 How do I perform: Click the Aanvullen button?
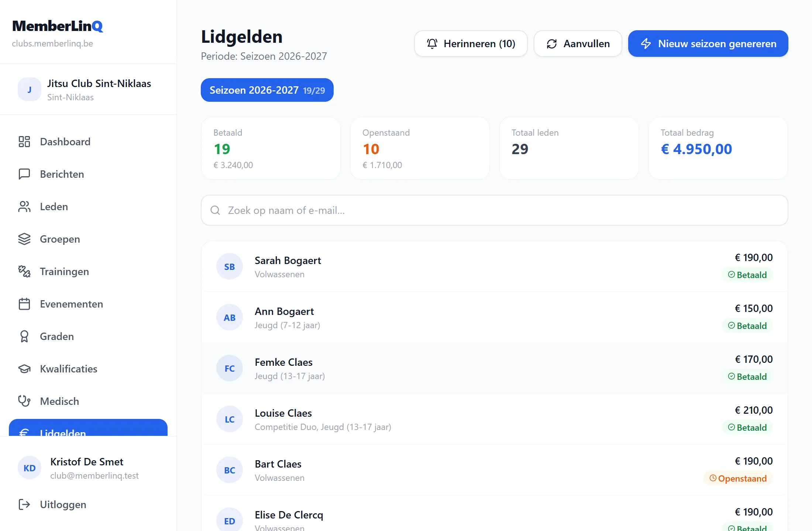(x=578, y=44)
